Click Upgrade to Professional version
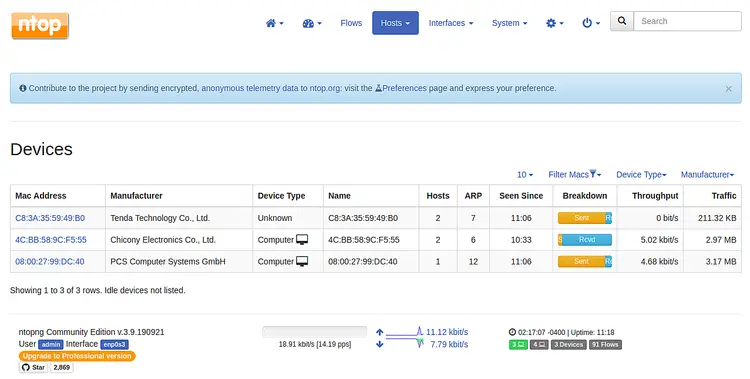 [x=77, y=356]
